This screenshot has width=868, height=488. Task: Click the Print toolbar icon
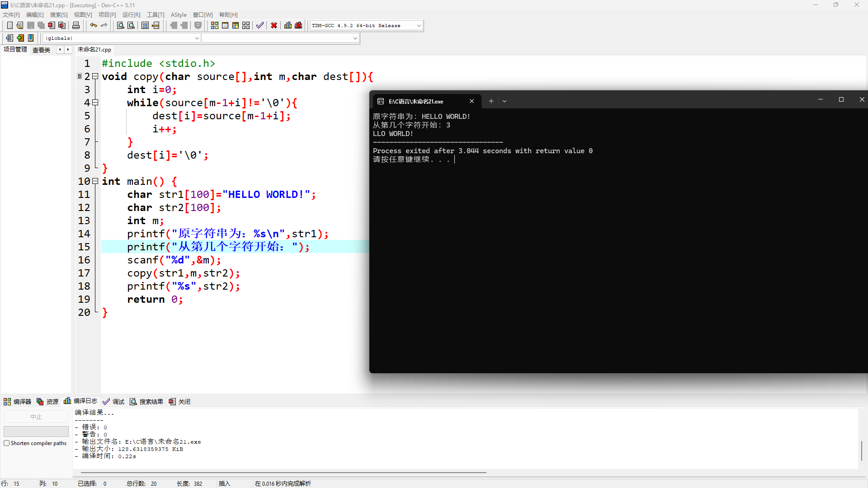coord(76,26)
